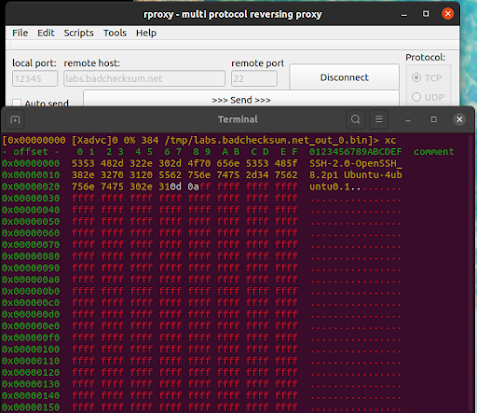The height and width of the screenshot is (413, 477).
Task: Click the offset column header
Action: tap(31, 152)
